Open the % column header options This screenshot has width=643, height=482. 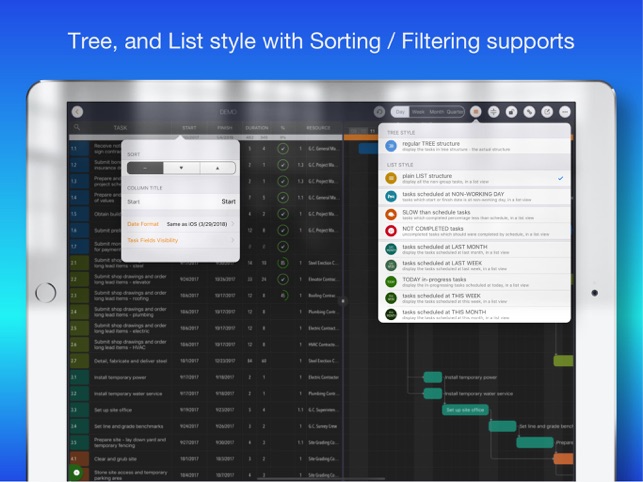283,128
